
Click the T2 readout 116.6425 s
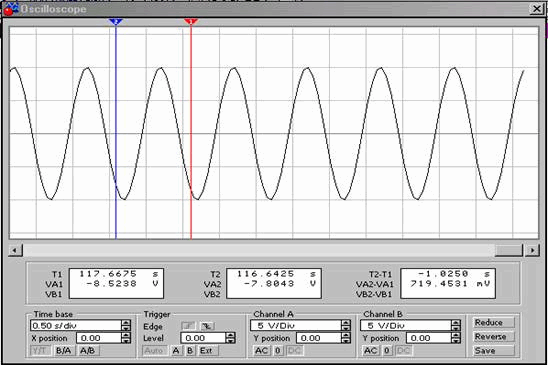(x=276, y=274)
